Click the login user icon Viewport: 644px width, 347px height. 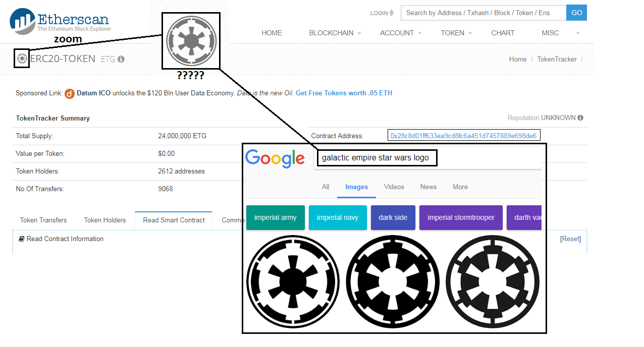(392, 13)
